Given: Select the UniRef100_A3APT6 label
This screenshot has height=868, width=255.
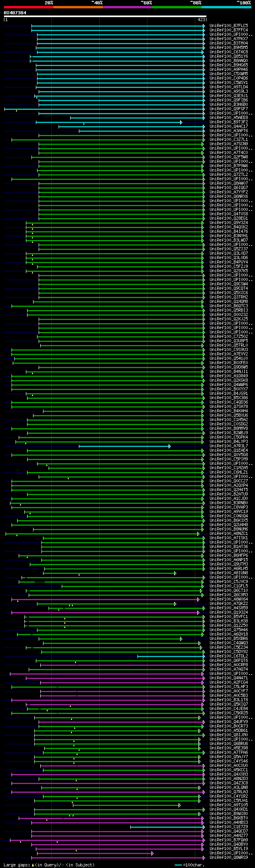Looking at the screenshot, I should click(229, 131).
